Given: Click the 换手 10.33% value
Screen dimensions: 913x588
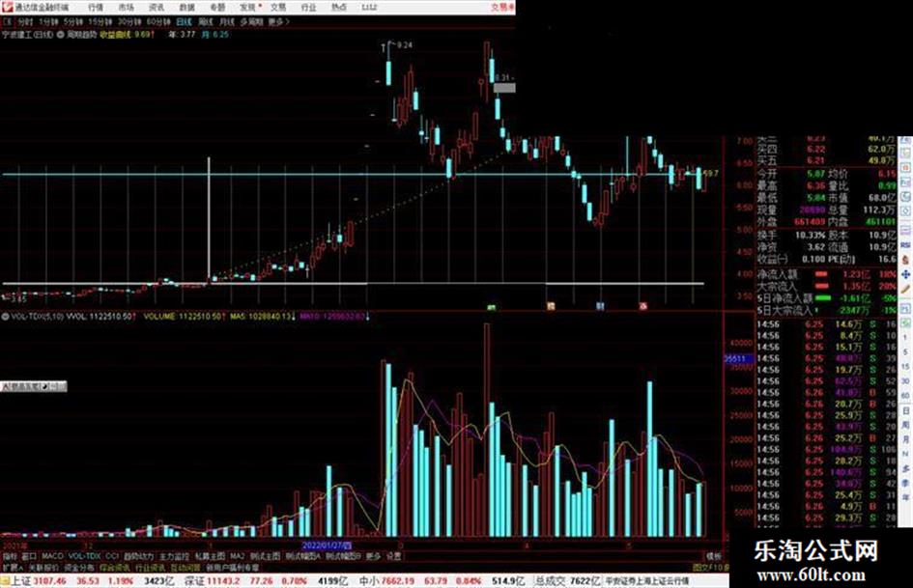Looking at the screenshot, I should (x=810, y=235).
